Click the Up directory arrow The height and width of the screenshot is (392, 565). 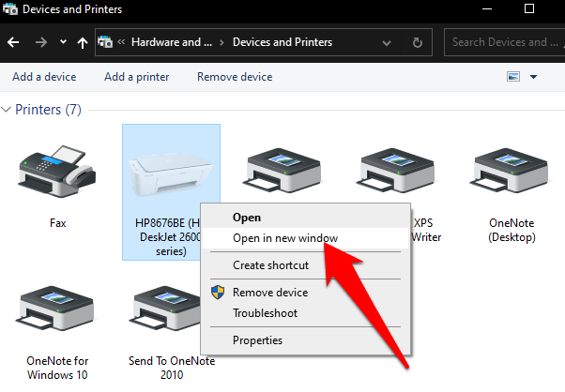[83, 42]
